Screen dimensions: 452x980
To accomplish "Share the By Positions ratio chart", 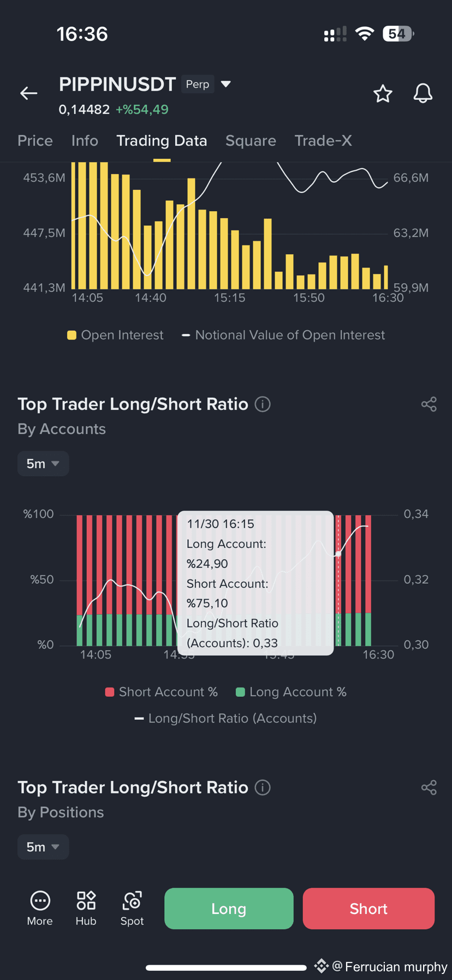I will [429, 787].
